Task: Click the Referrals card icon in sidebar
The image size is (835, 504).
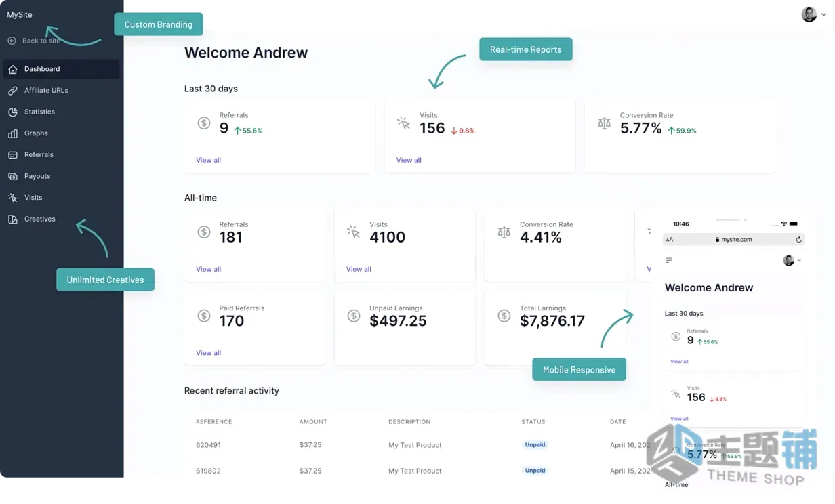Action: 13,155
